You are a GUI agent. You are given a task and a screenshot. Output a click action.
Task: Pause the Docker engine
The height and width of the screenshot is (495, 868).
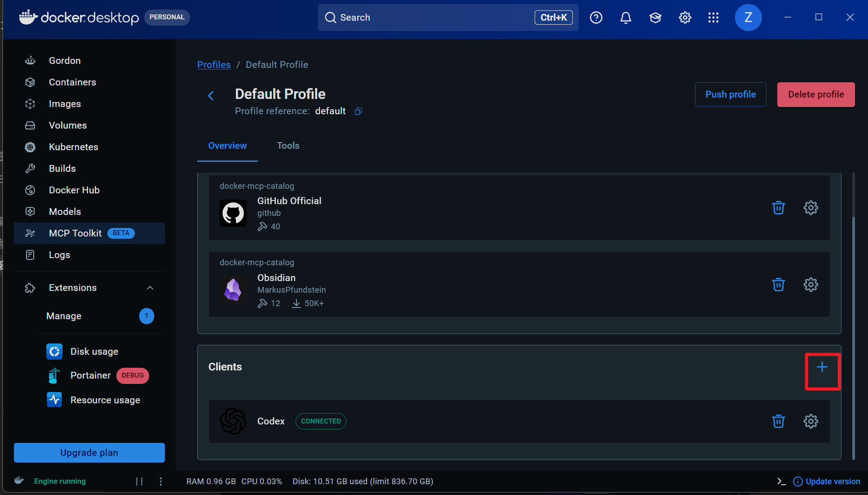pyautogui.click(x=139, y=482)
